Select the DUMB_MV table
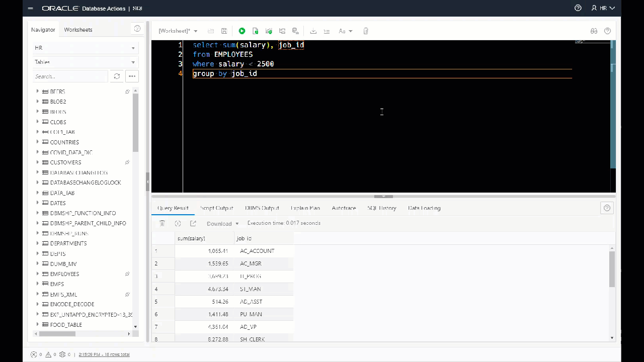 click(x=63, y=264)
